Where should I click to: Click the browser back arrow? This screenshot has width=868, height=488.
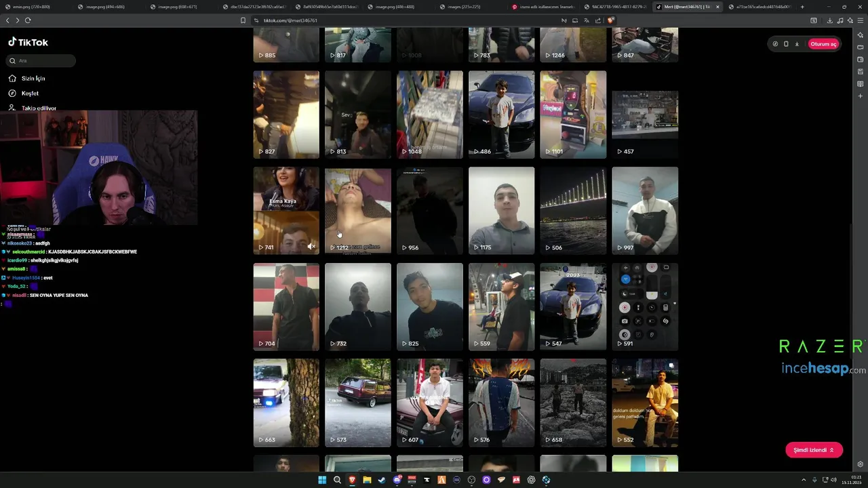(7, 20)
